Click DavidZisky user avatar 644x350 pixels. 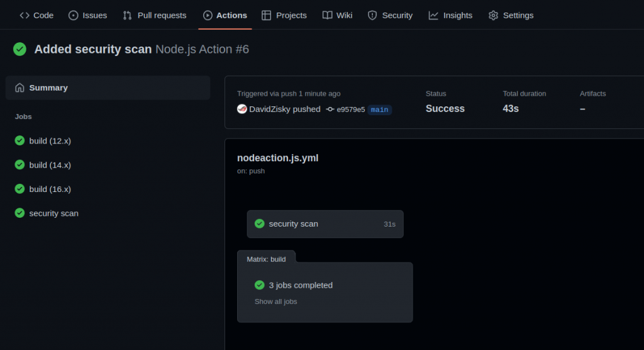coord(242,109)
